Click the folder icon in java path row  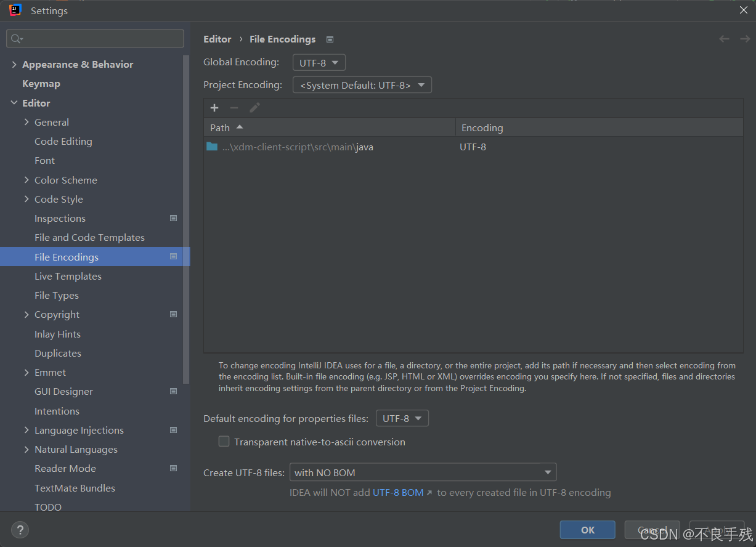pos(212,147)
